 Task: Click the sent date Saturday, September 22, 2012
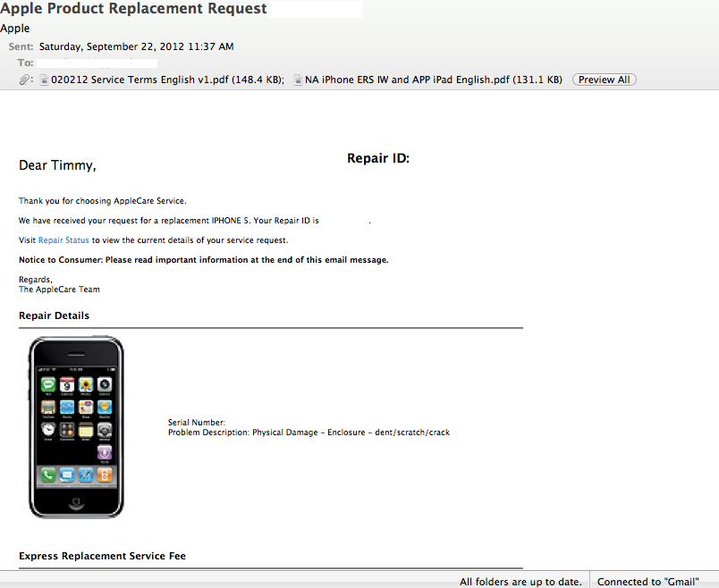136,46
